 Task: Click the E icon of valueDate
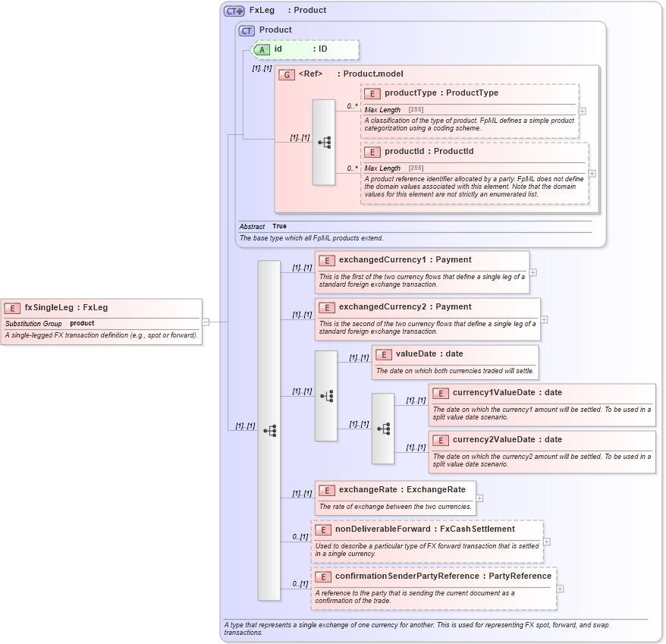tap(384, 355)
